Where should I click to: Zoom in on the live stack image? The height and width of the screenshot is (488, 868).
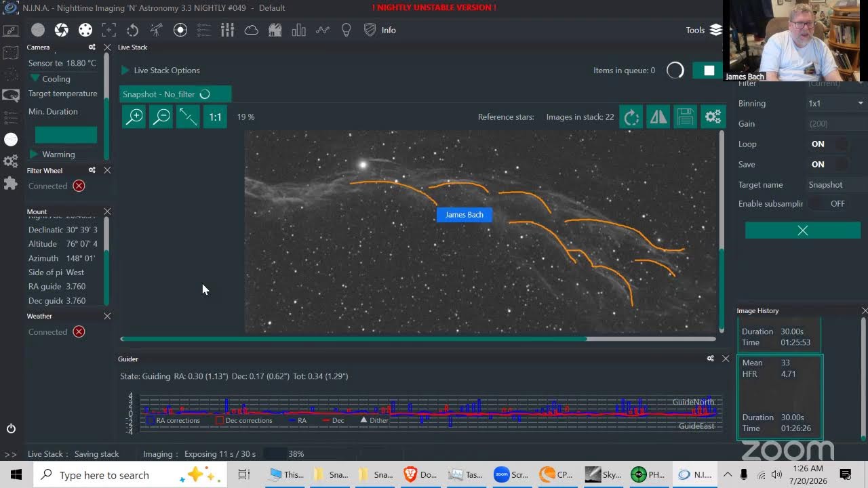[x=135, y=117]
